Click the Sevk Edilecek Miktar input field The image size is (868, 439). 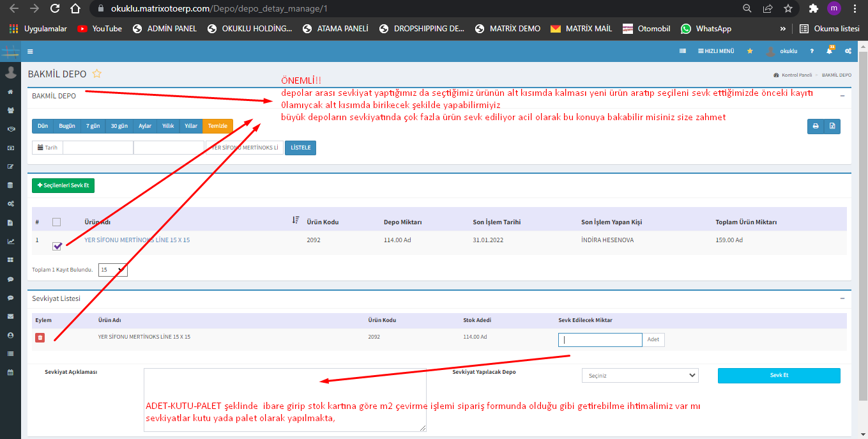(x=600, y=340)
